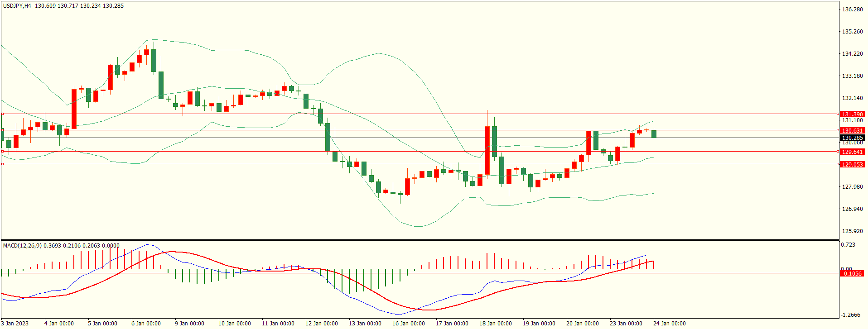This screenshot has height=329, width=868.
Task: Click the 3 Jan 2023 date label
Action: (14, 324)
